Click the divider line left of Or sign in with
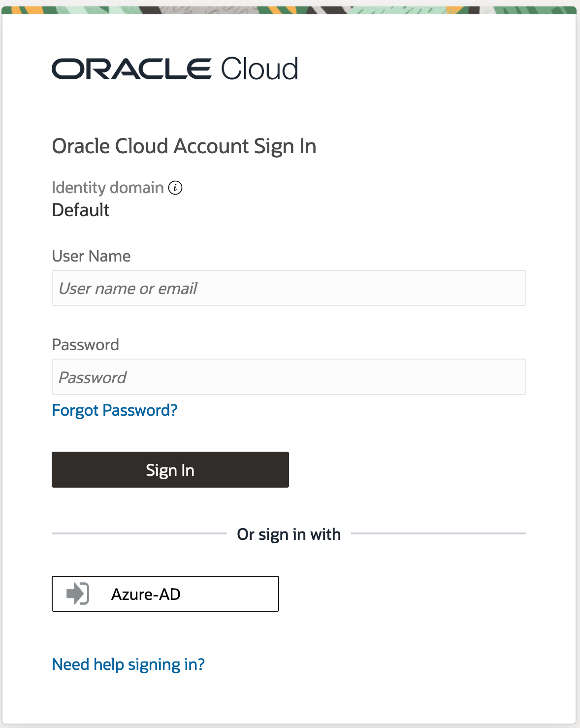Image resolution: width=580 pixels, height=728 pixels. coord(139,533)
